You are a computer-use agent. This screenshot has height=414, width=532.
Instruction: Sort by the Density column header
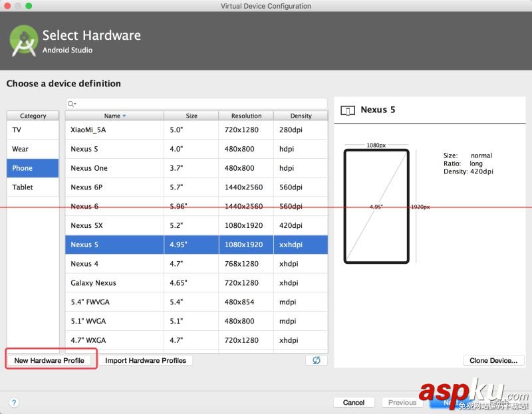[x=301, y=116]
